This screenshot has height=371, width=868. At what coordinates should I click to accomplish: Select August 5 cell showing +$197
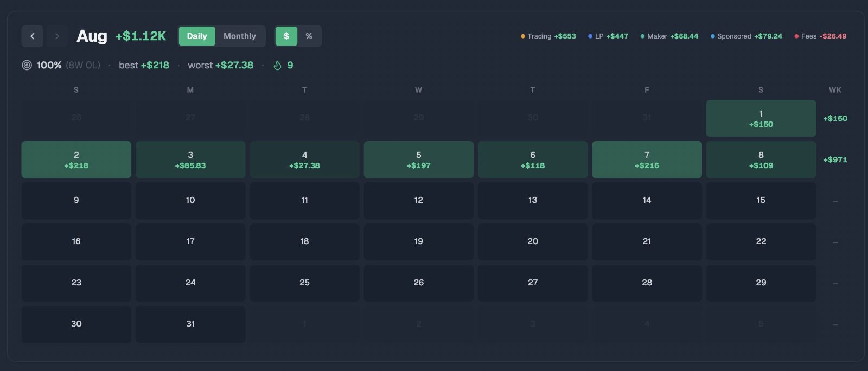point(419,159)
